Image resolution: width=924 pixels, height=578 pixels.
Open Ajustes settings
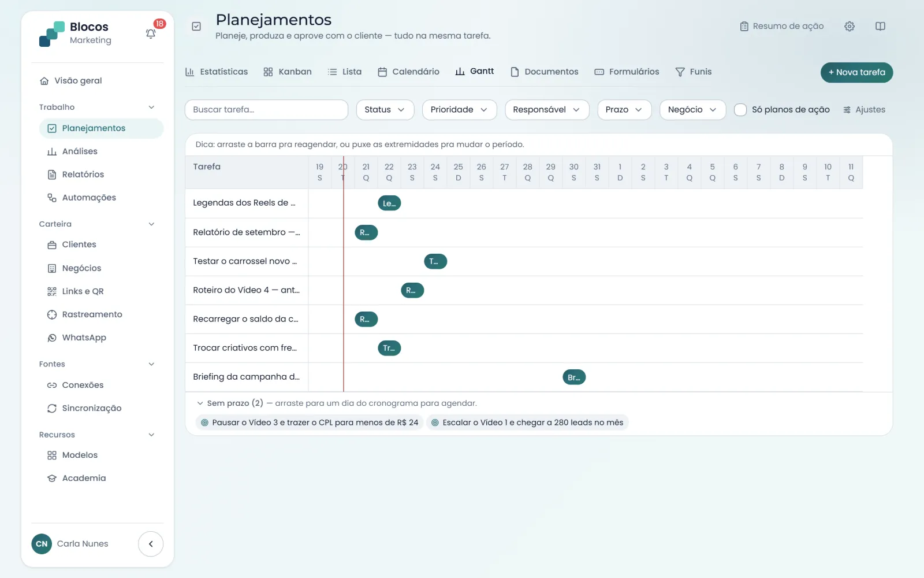pos(864,110)
